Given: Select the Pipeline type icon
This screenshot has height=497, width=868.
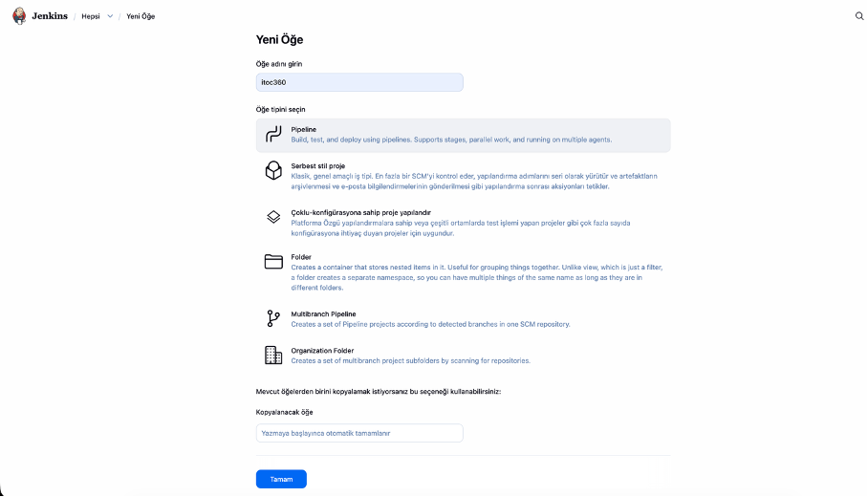Looking at the screenshot, I should click(273, 135).
